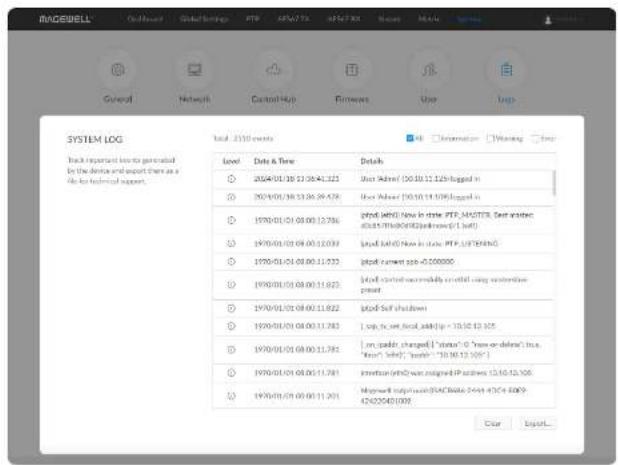Open the Control Hub cloud icon
The height and width of the screenshot is (465, 618).
tap(273, 70)
